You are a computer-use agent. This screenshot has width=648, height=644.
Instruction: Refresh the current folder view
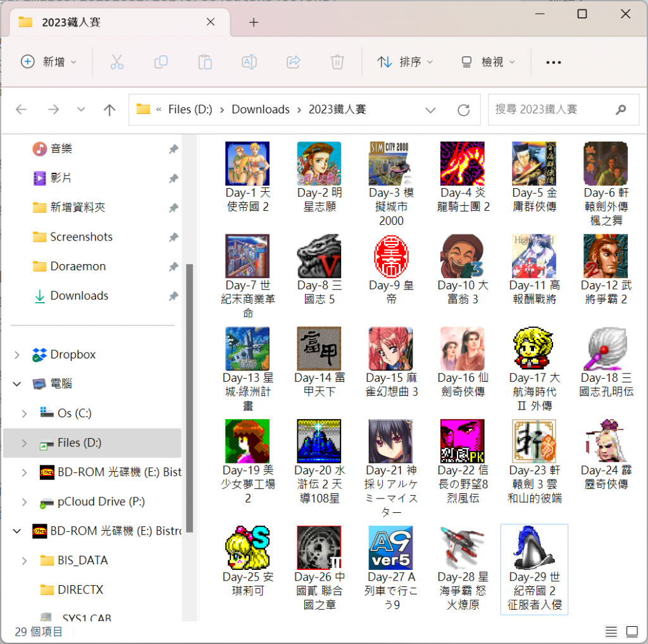pos(464,110)
